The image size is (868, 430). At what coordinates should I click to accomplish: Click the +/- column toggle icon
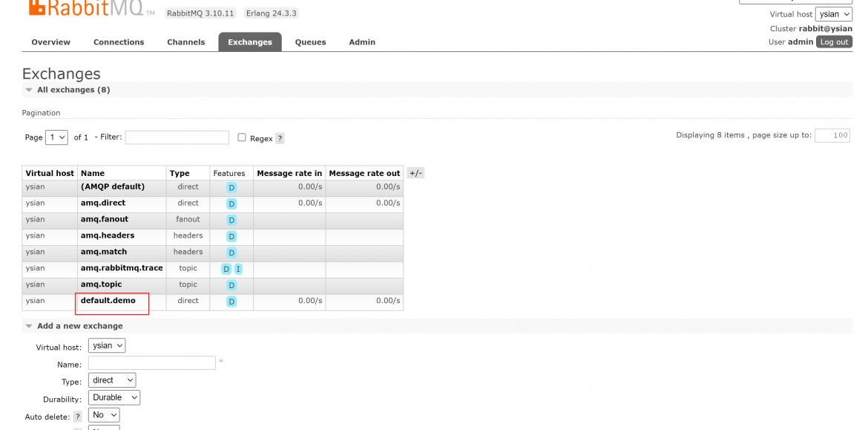click(415, 173)
